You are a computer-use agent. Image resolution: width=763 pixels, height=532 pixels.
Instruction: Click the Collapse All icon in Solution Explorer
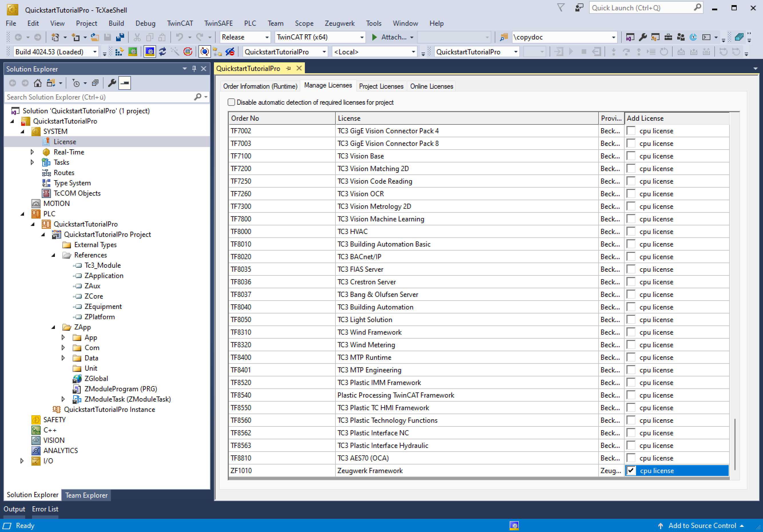click(96, 83)
